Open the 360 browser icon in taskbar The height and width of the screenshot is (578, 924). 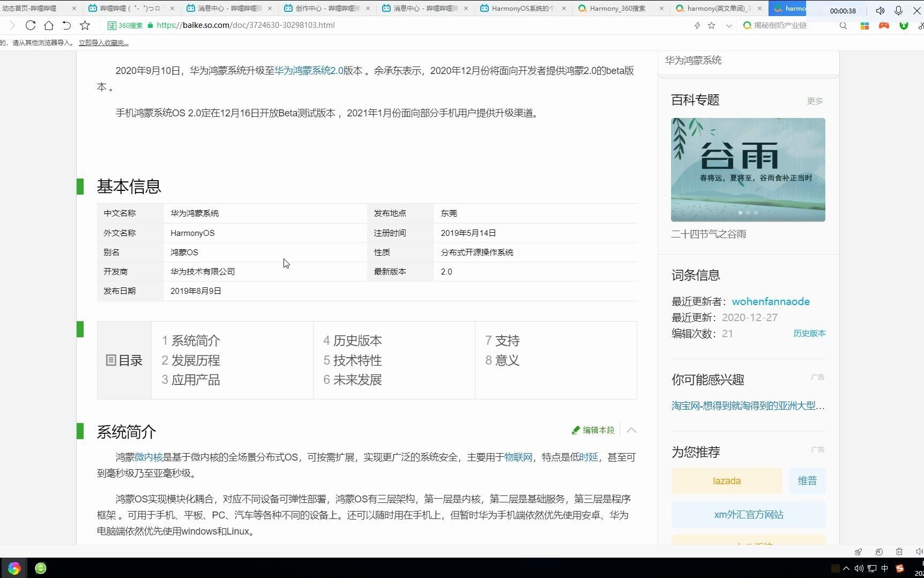tap(14, 568)
